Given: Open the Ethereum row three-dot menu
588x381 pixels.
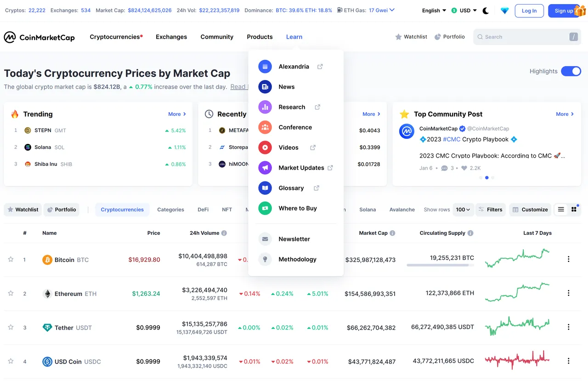Looking at the screenshot, I should [x=568, y=293].
